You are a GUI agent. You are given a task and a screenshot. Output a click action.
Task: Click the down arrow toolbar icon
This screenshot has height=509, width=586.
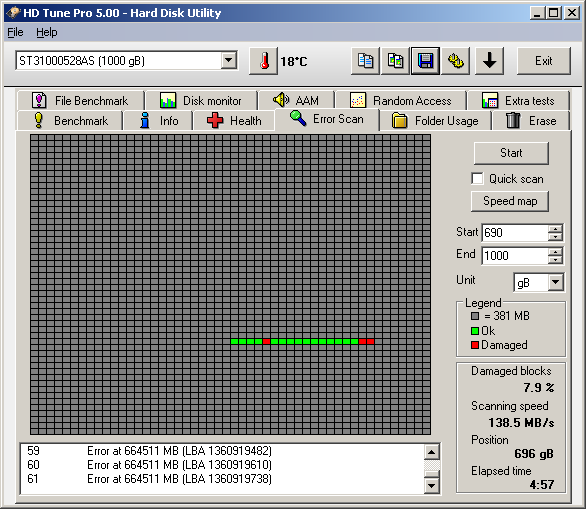(x=489, y=61)
